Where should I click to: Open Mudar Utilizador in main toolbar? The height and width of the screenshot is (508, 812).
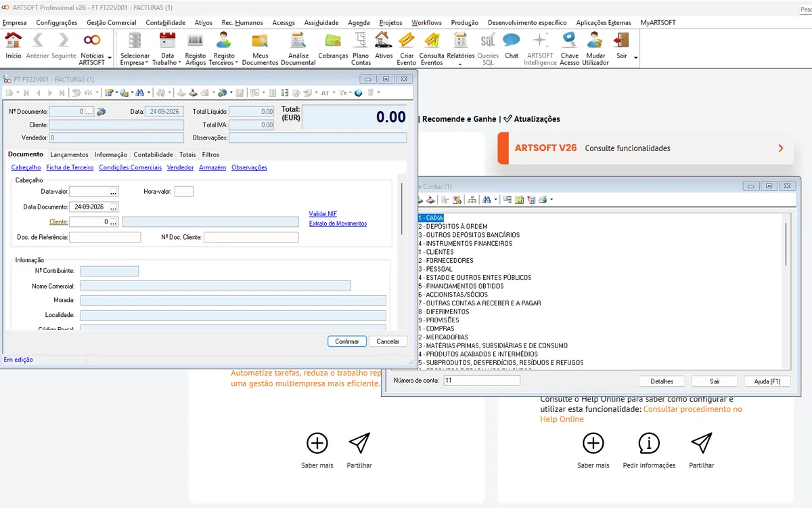pos(595,48)
